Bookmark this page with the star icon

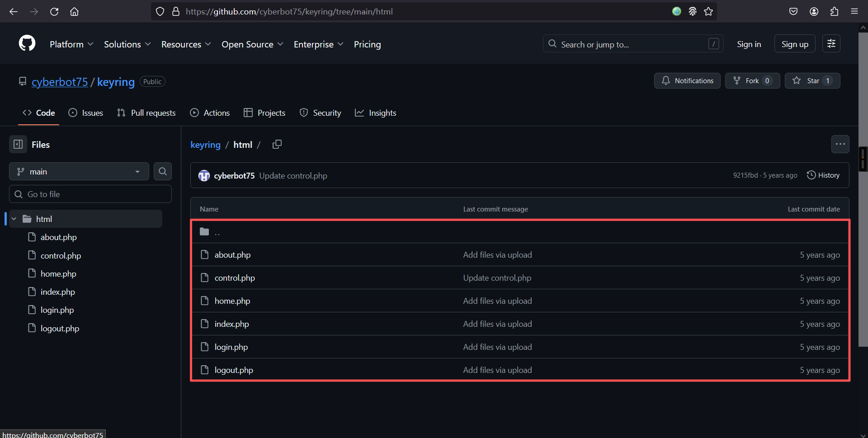[708, 12]
